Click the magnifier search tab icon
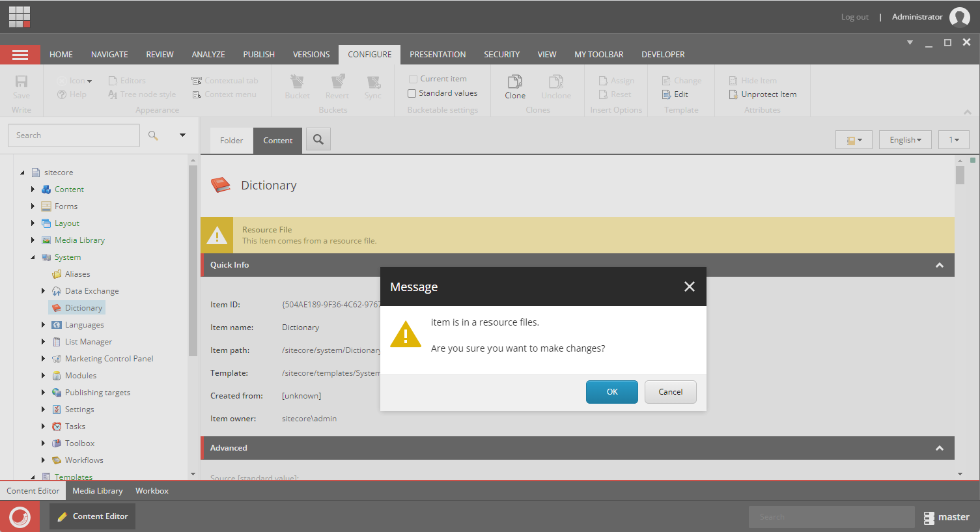Screen dimensions: 980x532 pos(318,139)
